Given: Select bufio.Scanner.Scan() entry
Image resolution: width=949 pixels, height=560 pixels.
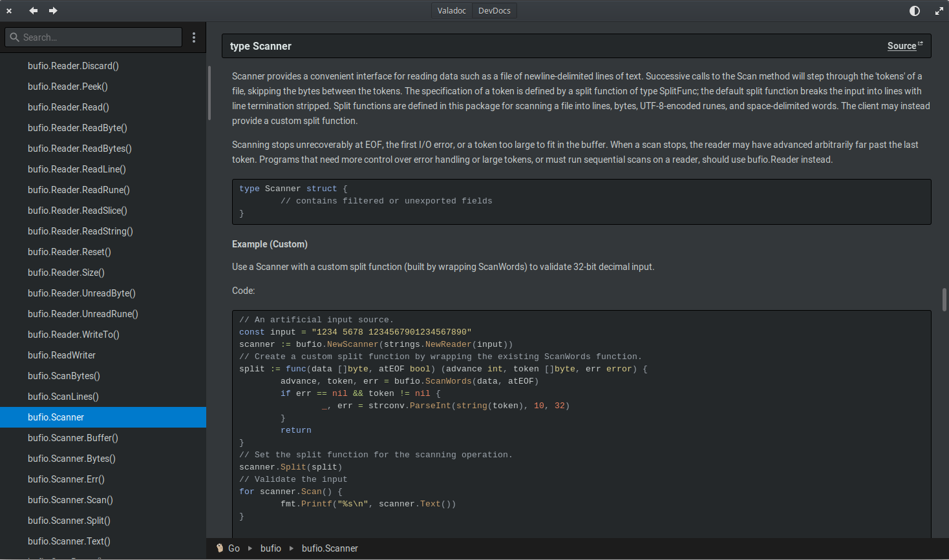Looking at the screenshot, I should tap(103, 500).
